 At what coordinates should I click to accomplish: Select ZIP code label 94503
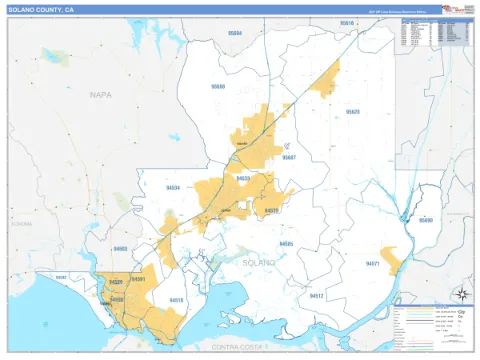120,249
